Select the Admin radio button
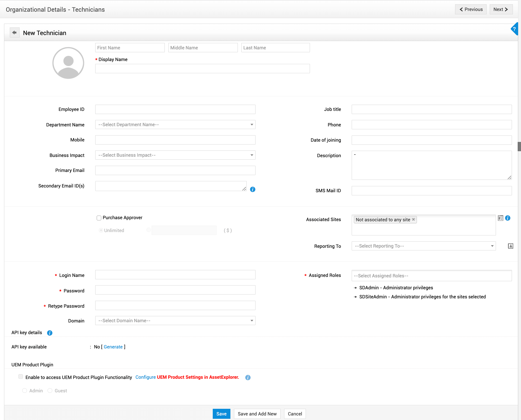The height and width of the screenshot is (420, 521). (24, 391)
